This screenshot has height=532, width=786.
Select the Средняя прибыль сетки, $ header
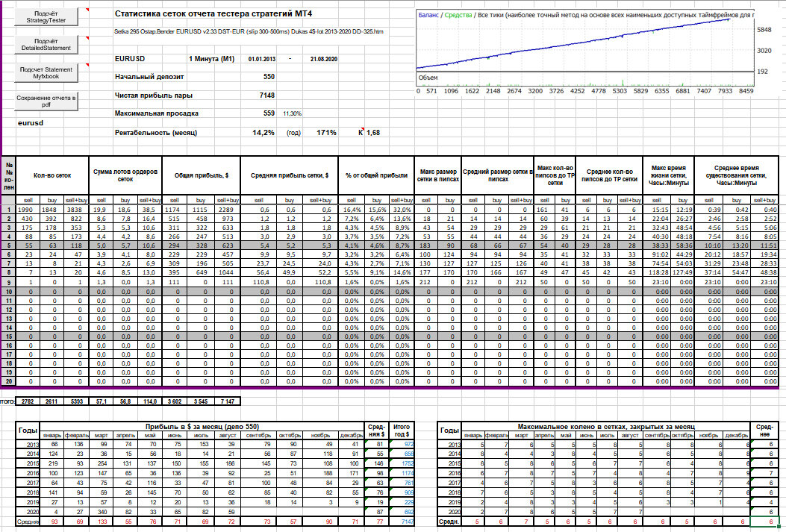click(289, 175)
